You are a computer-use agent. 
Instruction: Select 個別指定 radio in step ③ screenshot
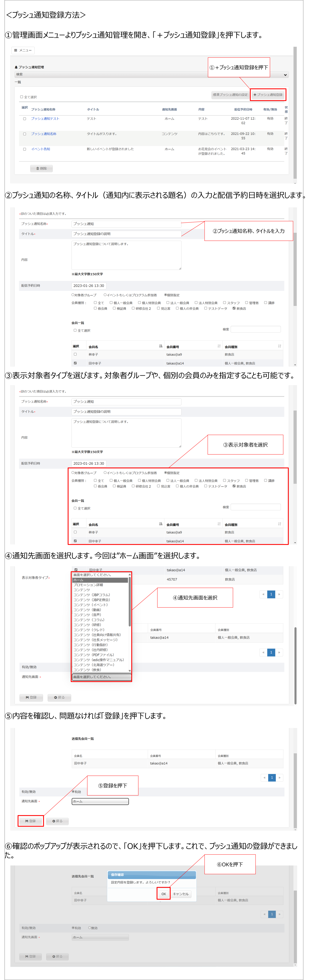click(166, 472)
